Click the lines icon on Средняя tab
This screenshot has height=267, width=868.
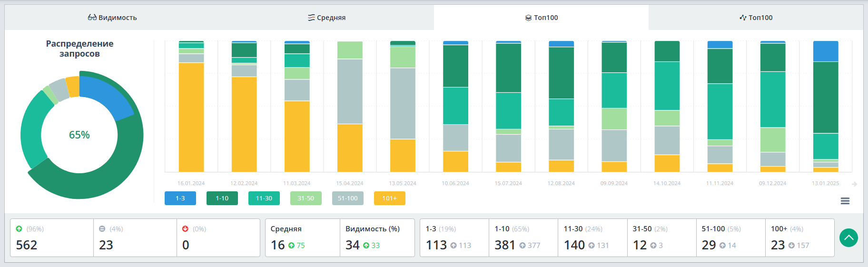[311, 18]
